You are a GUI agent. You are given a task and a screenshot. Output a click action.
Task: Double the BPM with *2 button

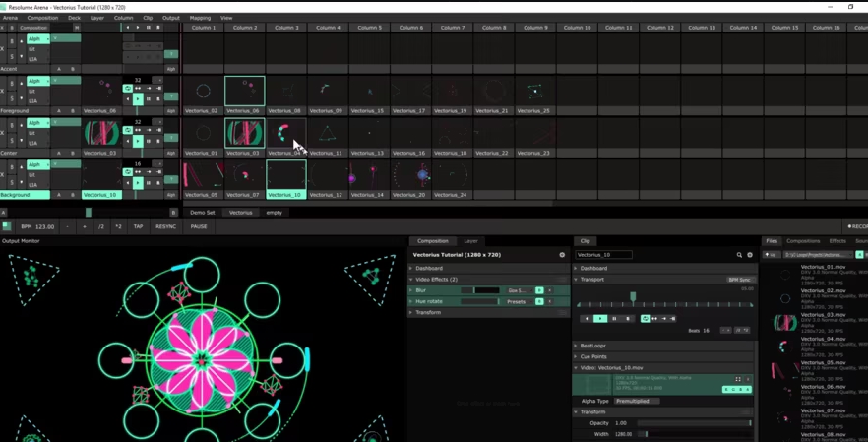118,226
